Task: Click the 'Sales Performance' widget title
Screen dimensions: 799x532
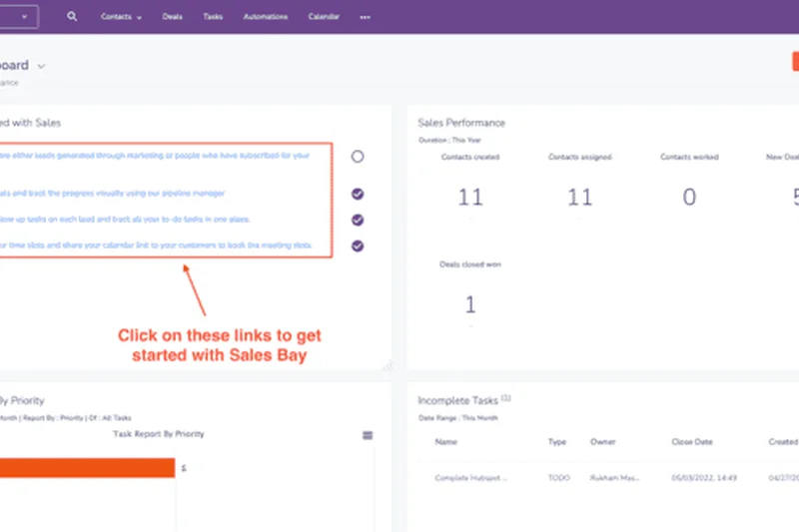Action: pyautogui.click(x=461, y=123)
